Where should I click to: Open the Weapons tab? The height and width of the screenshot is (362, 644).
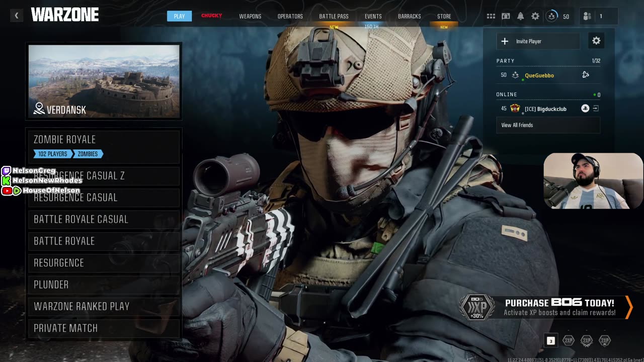[250, 16]
